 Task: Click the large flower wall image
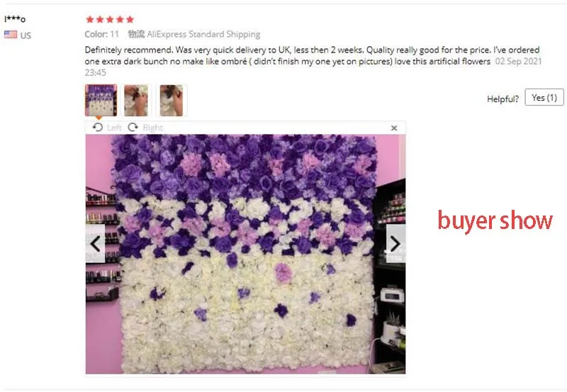[x=245, y=254]
